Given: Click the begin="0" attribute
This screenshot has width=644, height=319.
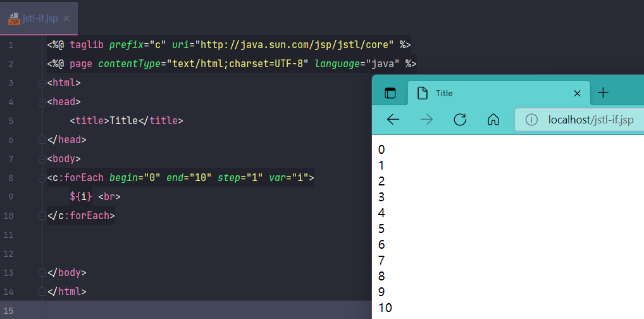Looking at the screenshot, I should [x=135, y=178].
